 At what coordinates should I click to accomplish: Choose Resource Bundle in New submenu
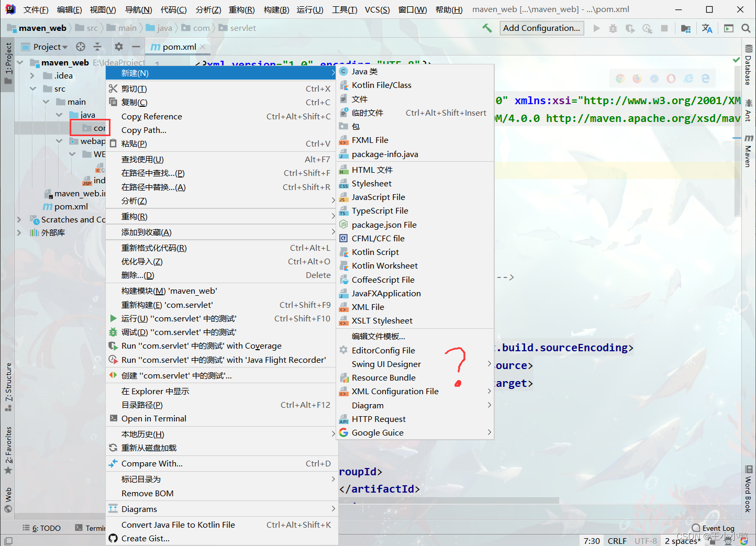(415, 377)
